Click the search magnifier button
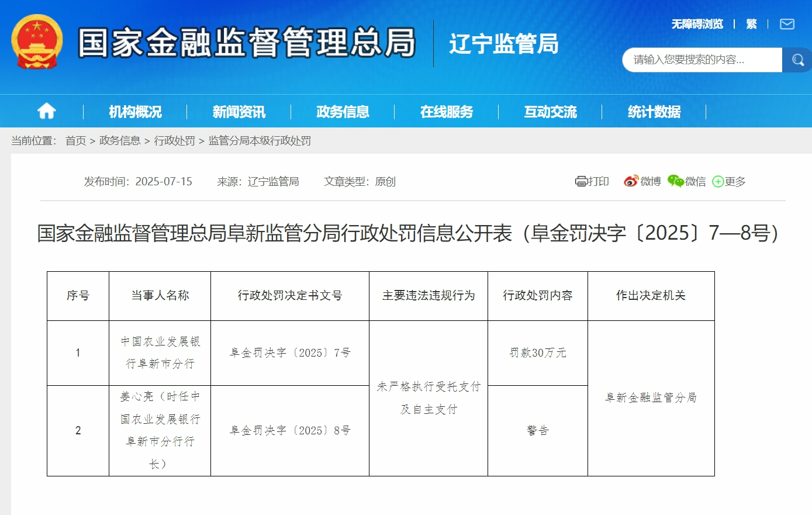The width and height of the screenshot is (812, 515). (x=797, y=60)
